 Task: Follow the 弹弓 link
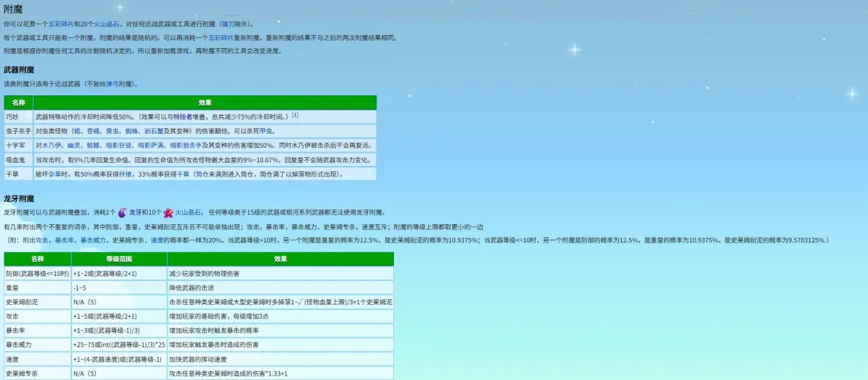pos(112,84)
